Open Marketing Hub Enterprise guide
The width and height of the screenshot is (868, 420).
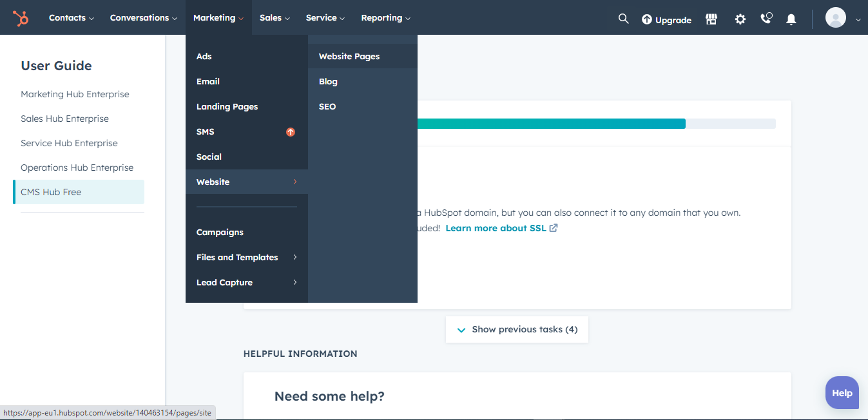(x=75, y=94)
